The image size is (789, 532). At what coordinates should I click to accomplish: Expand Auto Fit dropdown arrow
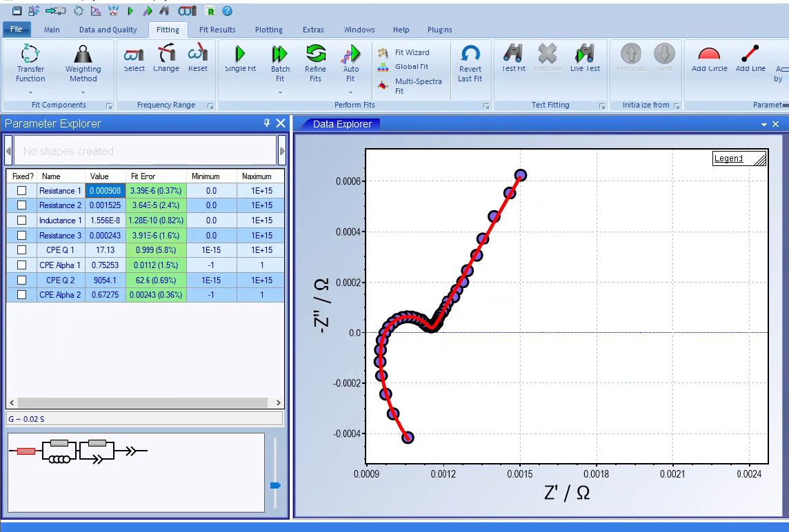coord(351,92)
